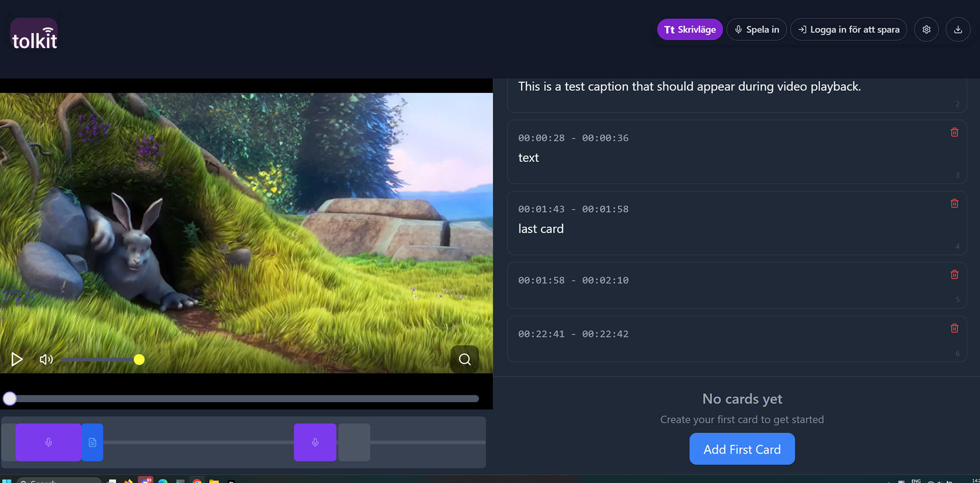
Task: Delete the 00:01:58 - 00:02:10 card
Action: pos(954,274)
